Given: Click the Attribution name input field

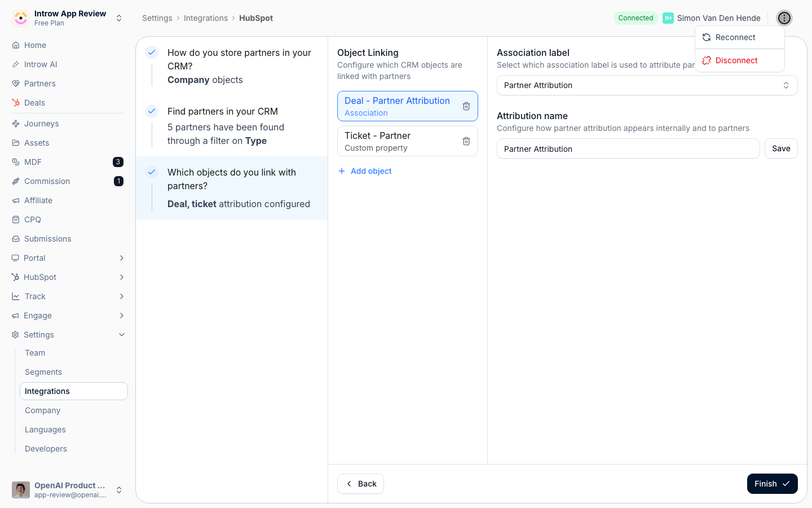Looking at the screenshot, I should [628, 148].
